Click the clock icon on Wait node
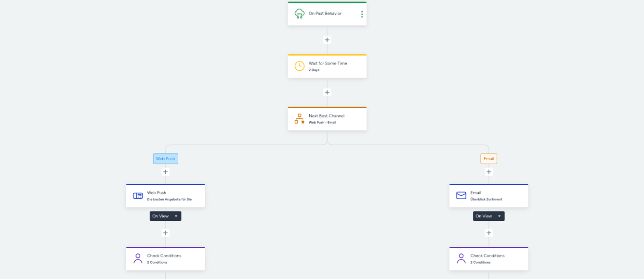Image resolution: width=644 pixels, height=279 pixels. tap(300, 66)
